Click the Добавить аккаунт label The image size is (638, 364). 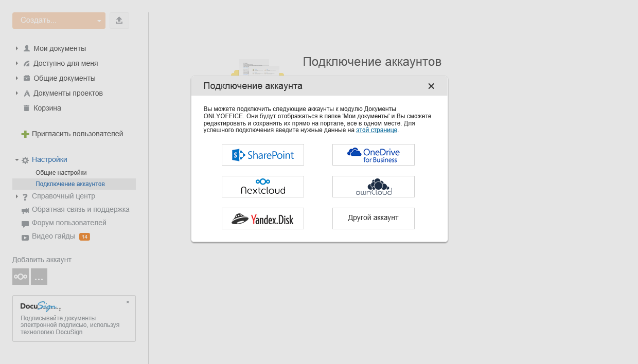pyautogui.click(x=42, y=260)
